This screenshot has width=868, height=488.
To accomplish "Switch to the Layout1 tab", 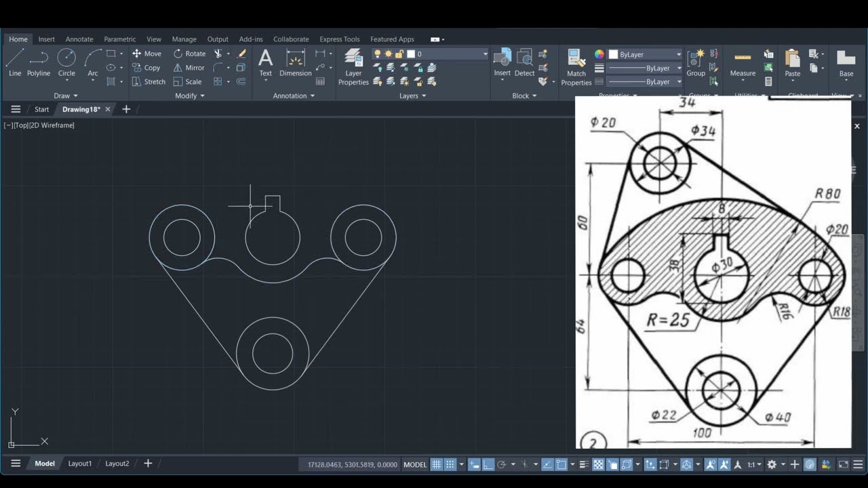I will pos(79,464).
